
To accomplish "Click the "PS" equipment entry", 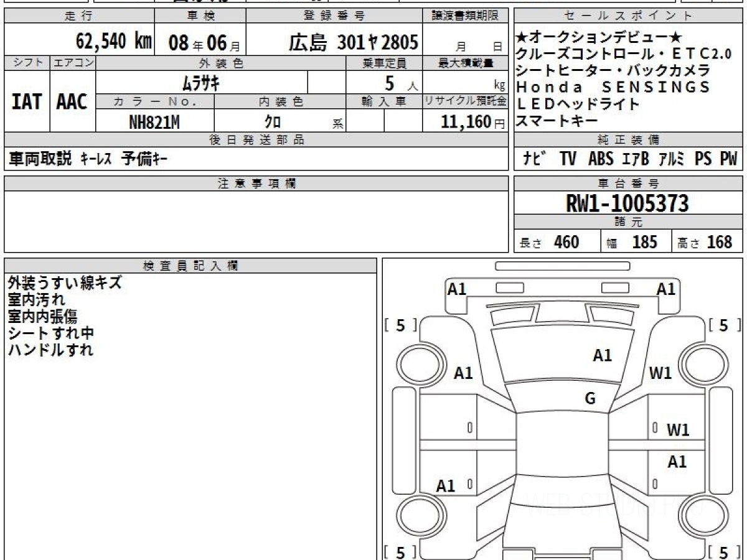I will (703, 159).
